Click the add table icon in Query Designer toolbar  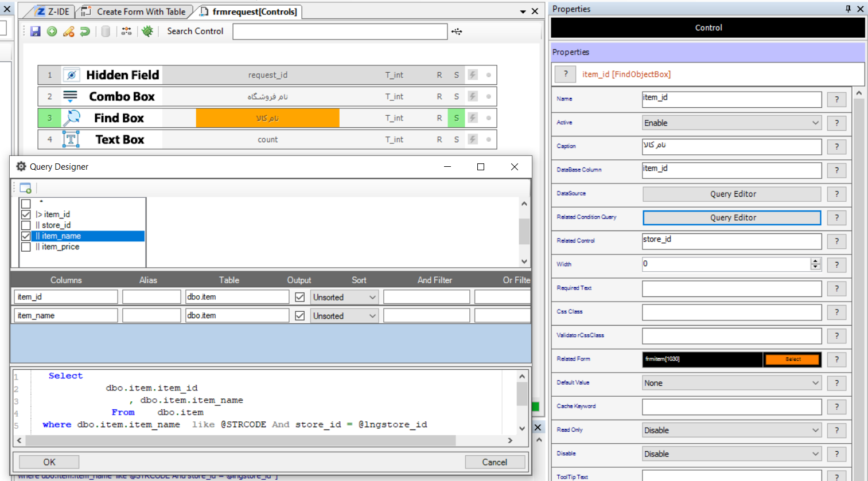tap(25, 188)
